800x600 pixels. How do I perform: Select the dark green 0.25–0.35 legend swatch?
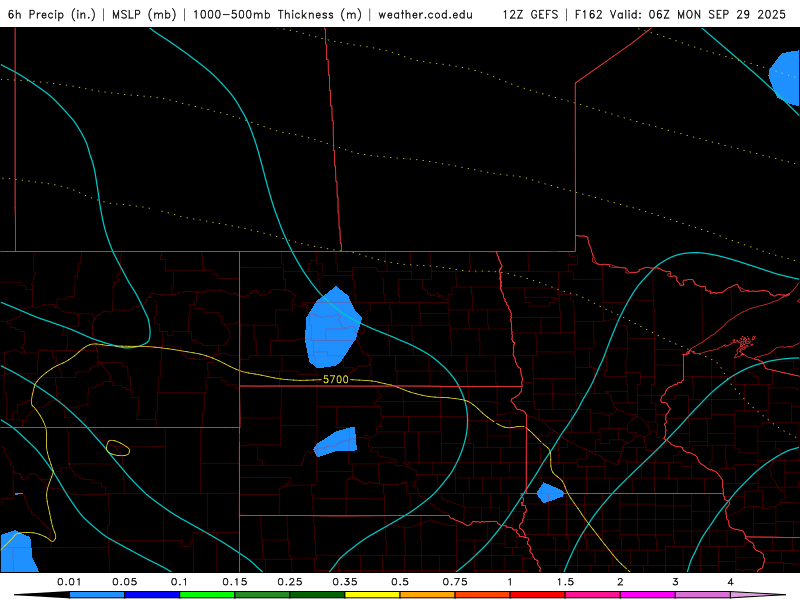pyautogui.click(x=317, y=595)
